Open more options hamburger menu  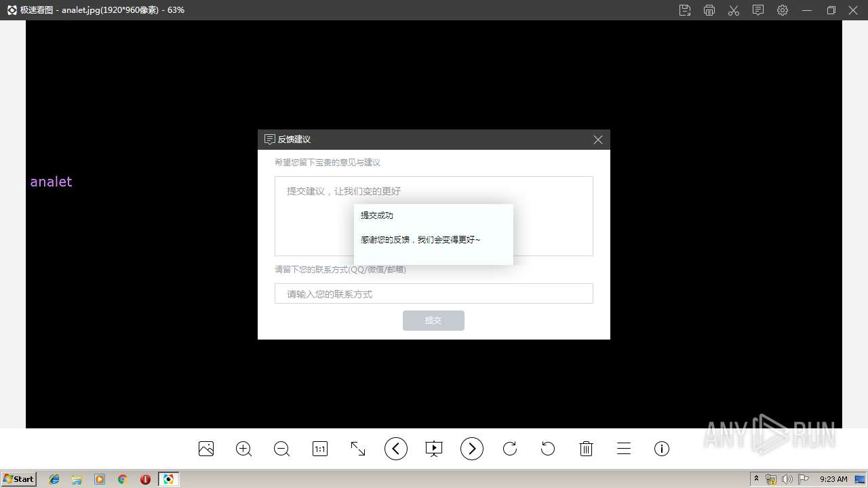pyautogui.click(x=624, y=449)
